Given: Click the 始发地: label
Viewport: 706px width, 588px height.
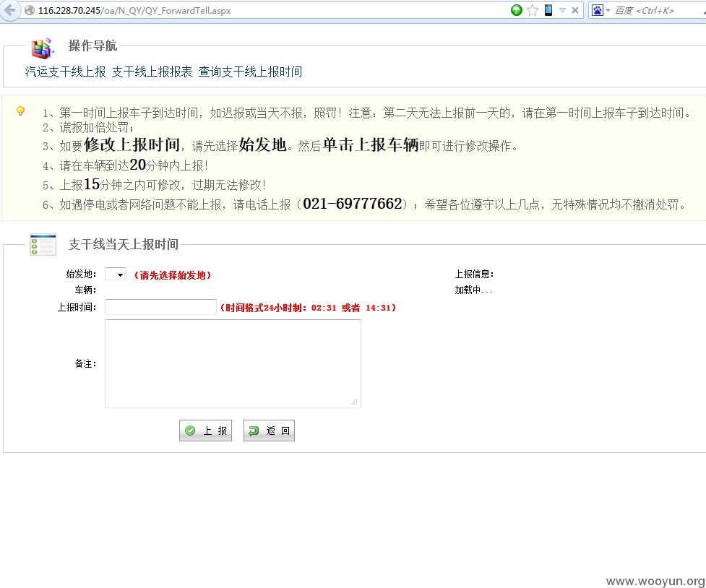Looking at the screenshot, I should [x=81, y=274].
